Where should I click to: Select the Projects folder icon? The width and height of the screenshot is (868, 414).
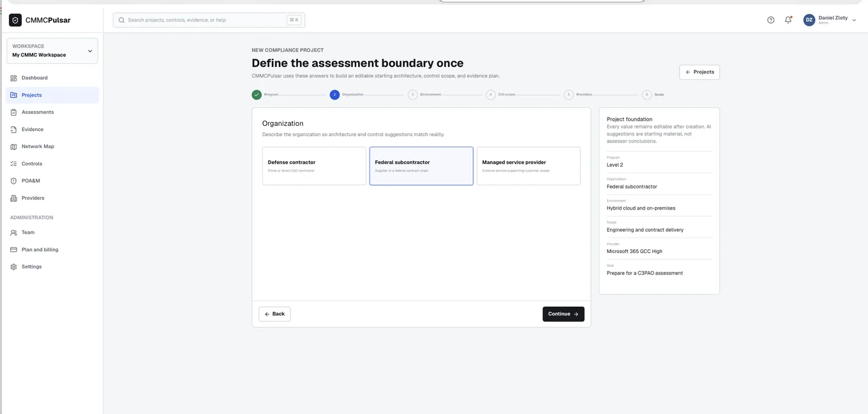pyautogui.click(x=13, y=95)
